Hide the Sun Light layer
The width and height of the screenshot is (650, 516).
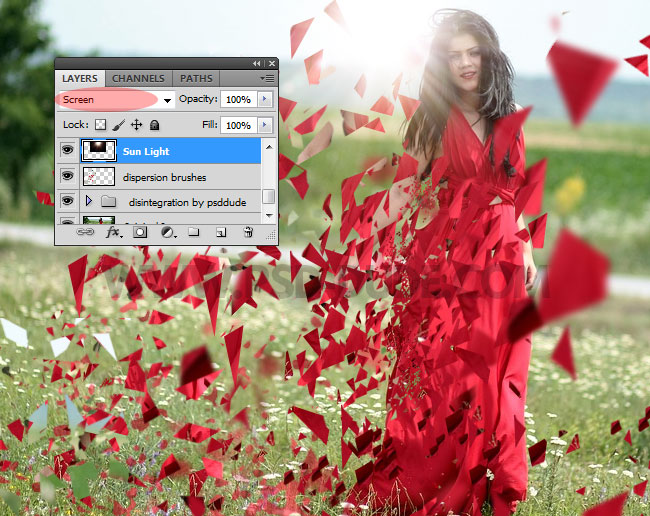pyautogui.click(x=67, y=150)
